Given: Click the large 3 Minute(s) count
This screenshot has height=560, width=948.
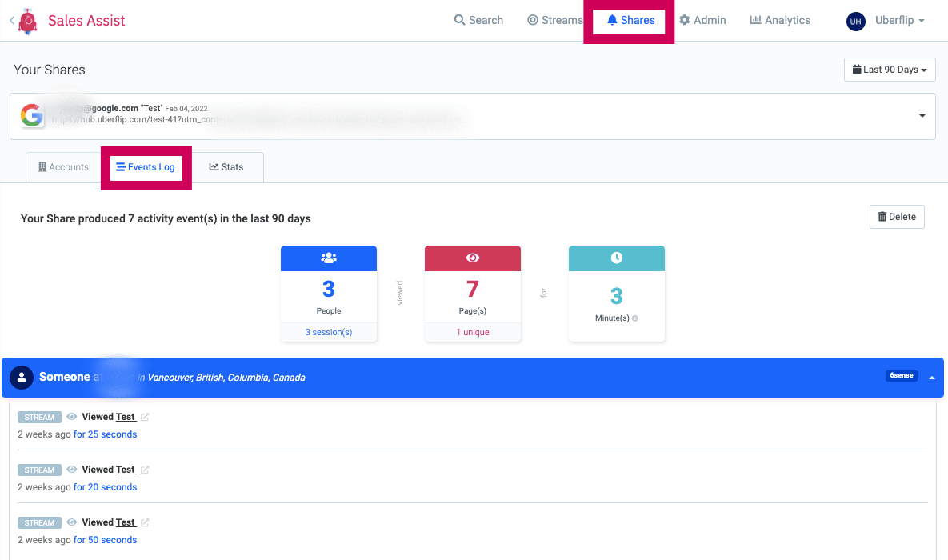Looking at the screenshot, I should coord(617,296).
